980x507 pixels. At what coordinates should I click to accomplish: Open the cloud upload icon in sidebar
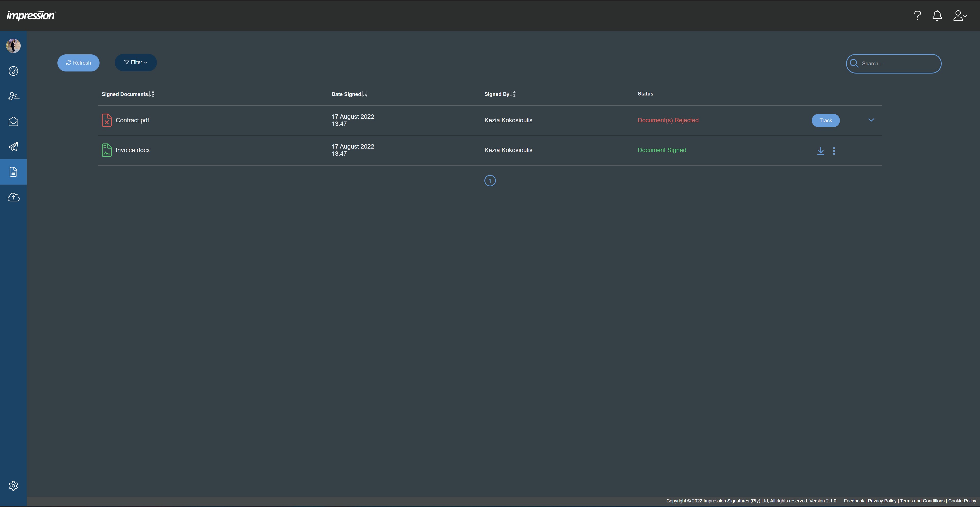13,197
